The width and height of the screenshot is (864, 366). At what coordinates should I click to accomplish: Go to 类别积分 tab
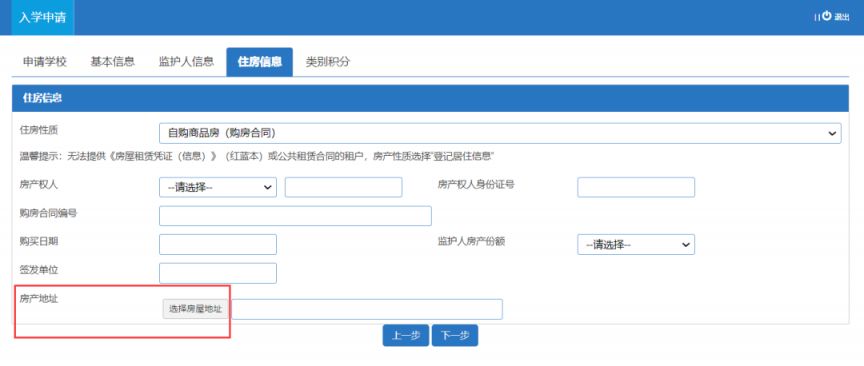pos(328,62)
